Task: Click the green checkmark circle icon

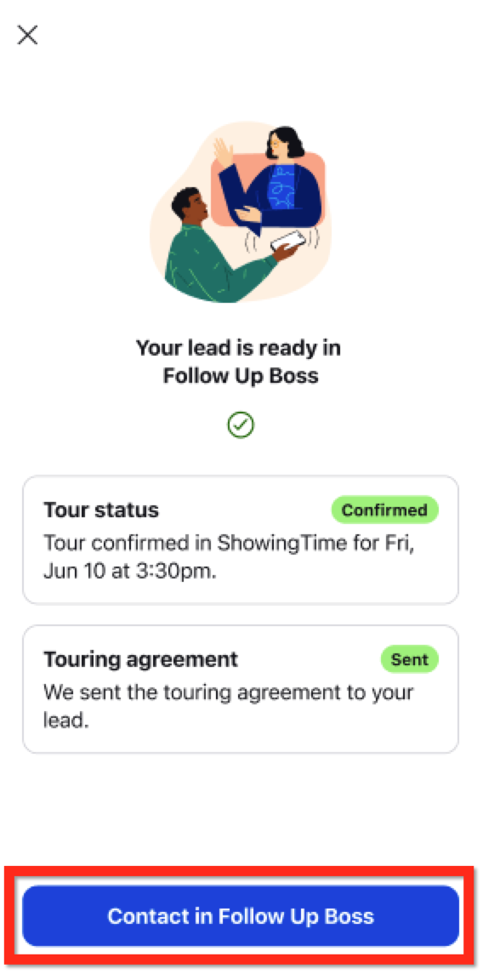Action: coord(241,425)
